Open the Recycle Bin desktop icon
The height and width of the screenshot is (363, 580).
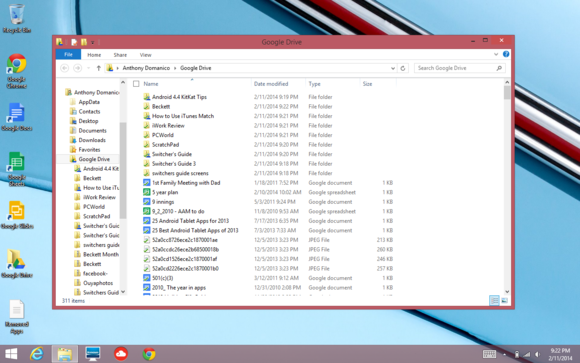[17, 18]
